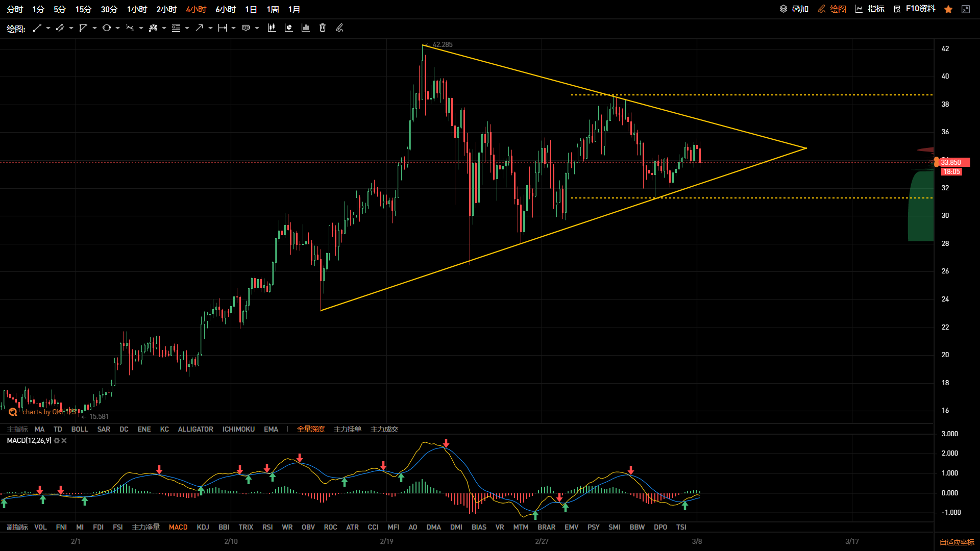980x551 pixels.
Task: Delete drawings with the trash icon
Action: (x=323, y=28)
